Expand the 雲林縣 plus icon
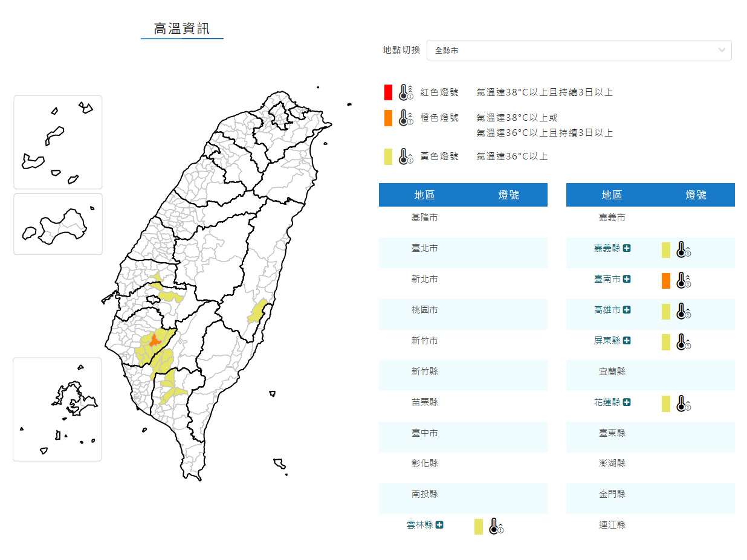 pyautogui.click(x=439, y=525)
